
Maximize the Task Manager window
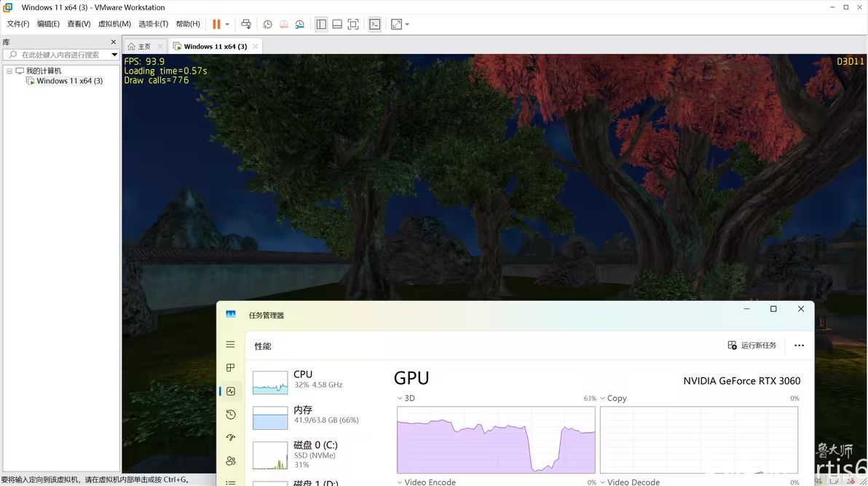pyautogui.click(x=773, y=309)
